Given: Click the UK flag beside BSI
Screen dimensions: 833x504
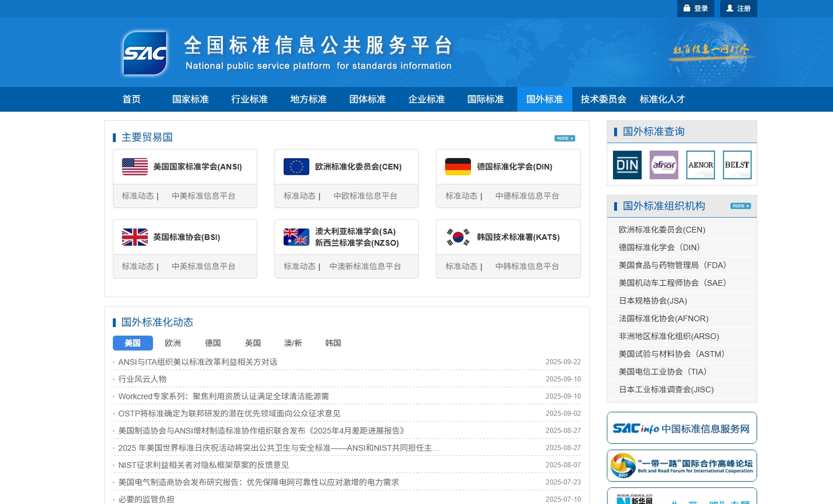Looking at the screenshot, I should point(135,237).
